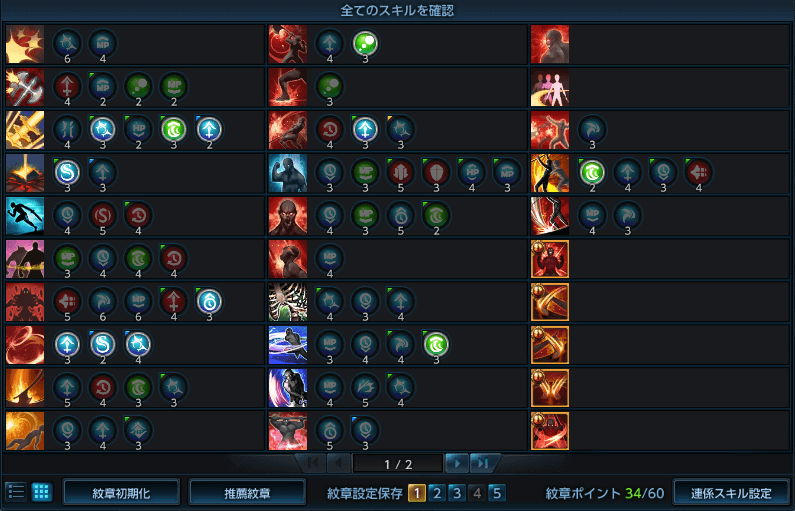This screenshot has height=511, width=795.
Task: Click the glowing stopwatch glyph costing 3
Action: coord(209,302)
